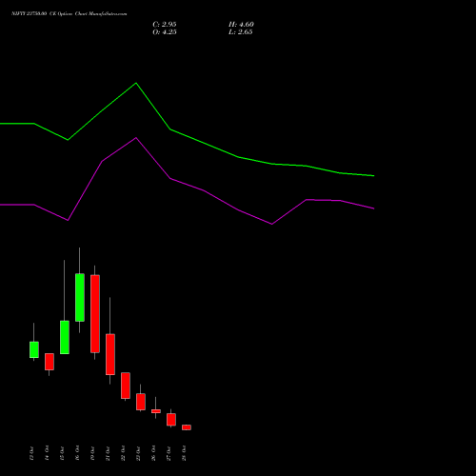Select the open value O: 4.25

(x=165, y=32)
